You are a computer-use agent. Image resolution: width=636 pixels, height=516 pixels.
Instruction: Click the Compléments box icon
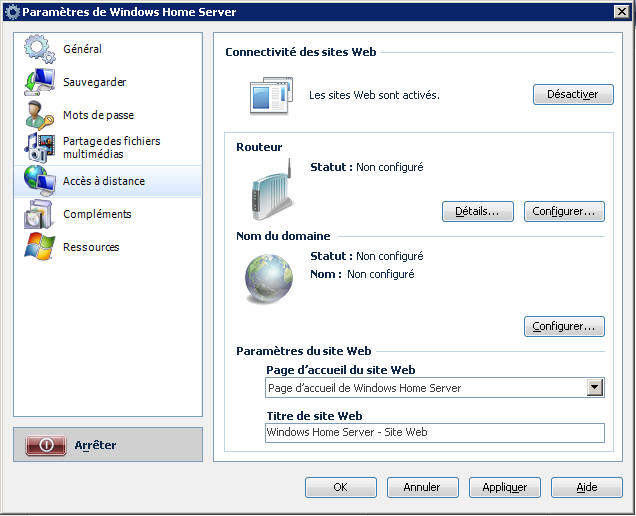39,214
